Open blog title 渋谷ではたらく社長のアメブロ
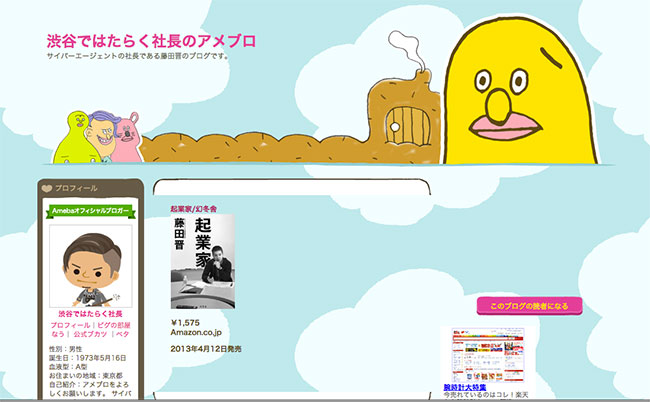650x402 pixels. (x=151, y=41)
